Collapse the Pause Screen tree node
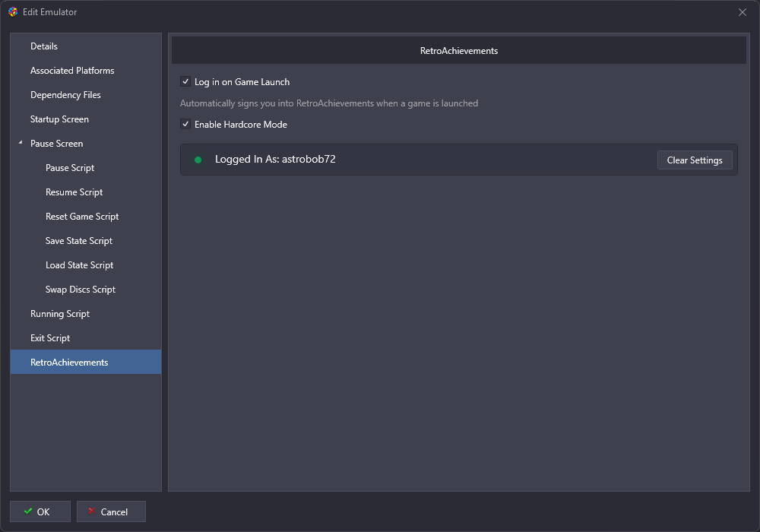Viewport: 760px width, 532px height. [21, 143]
